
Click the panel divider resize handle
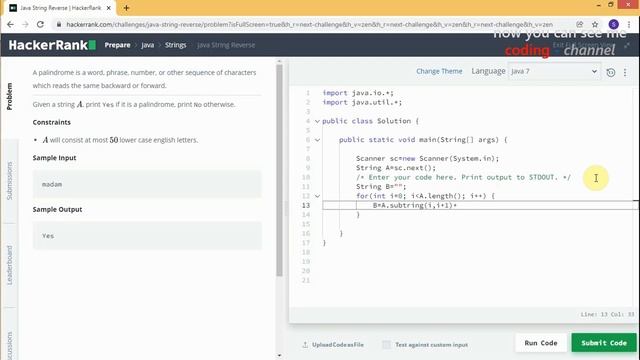click(286, 209)
